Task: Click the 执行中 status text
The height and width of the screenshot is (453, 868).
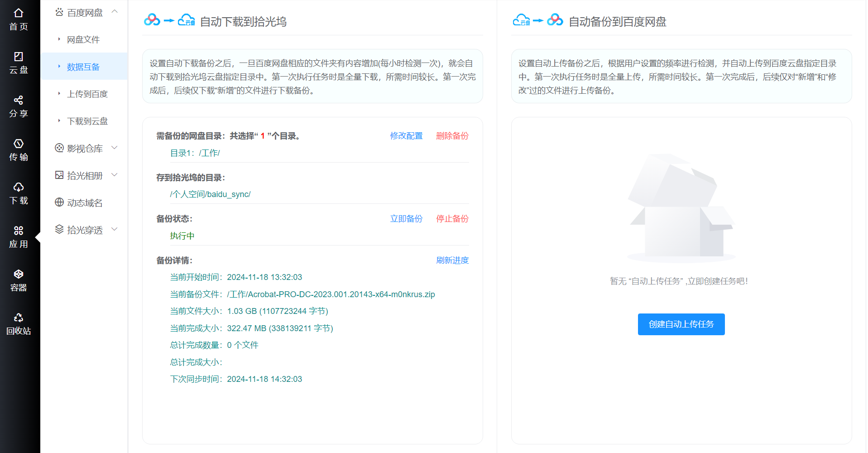Action: tap(182, 236)
